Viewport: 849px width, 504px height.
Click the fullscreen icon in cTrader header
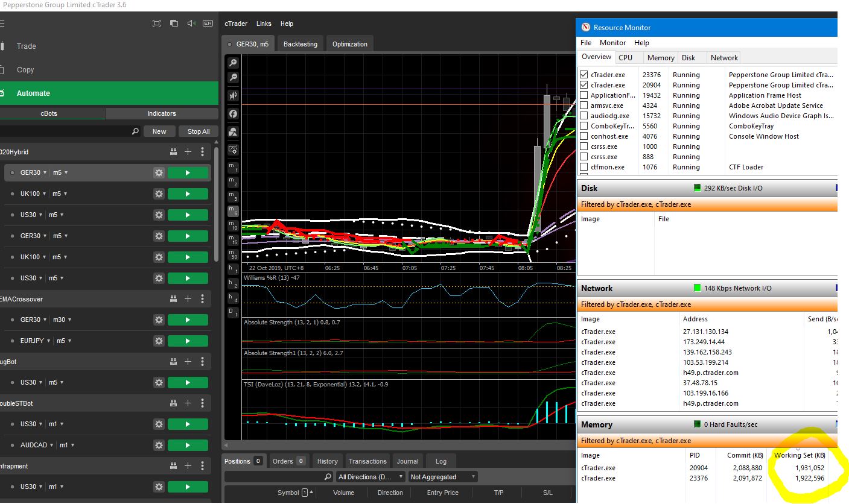[156, 24]
